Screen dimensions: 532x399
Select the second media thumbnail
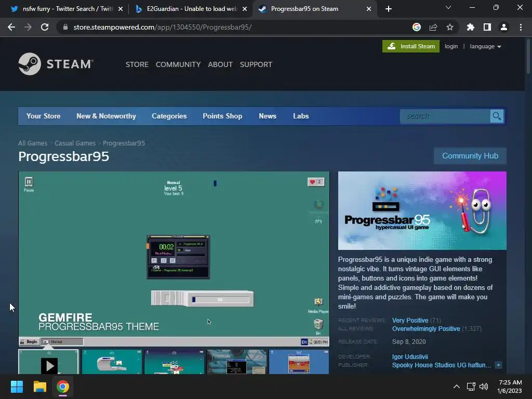(112, 362)
